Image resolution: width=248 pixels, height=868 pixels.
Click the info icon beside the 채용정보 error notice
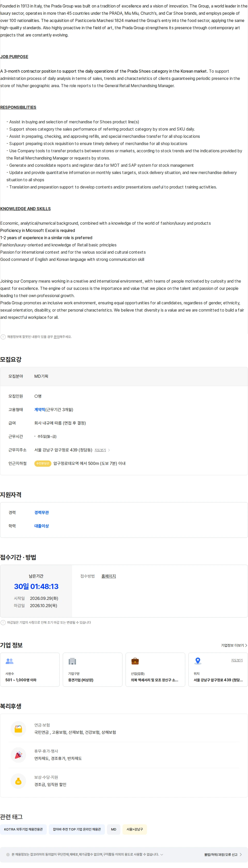click(3, 337)
